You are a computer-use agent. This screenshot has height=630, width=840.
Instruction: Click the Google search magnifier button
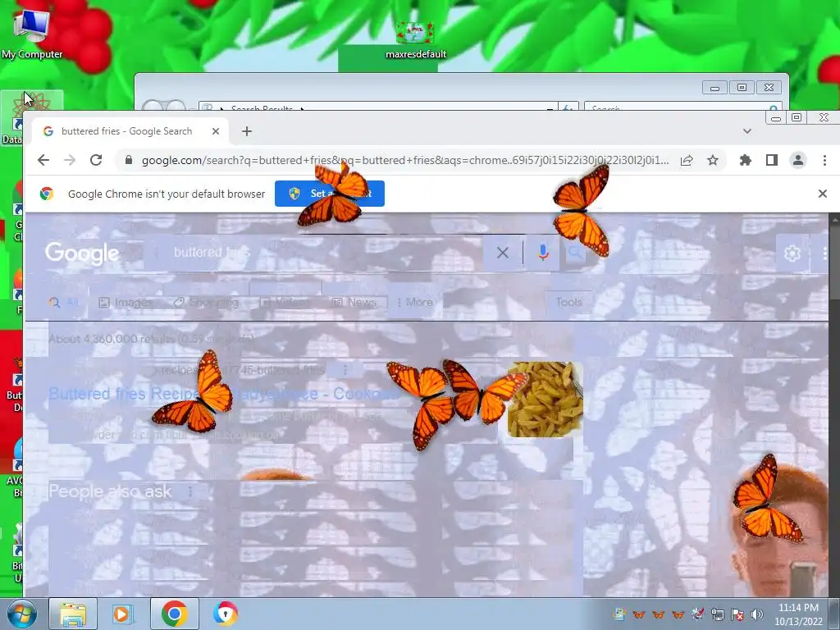[575, 253]
